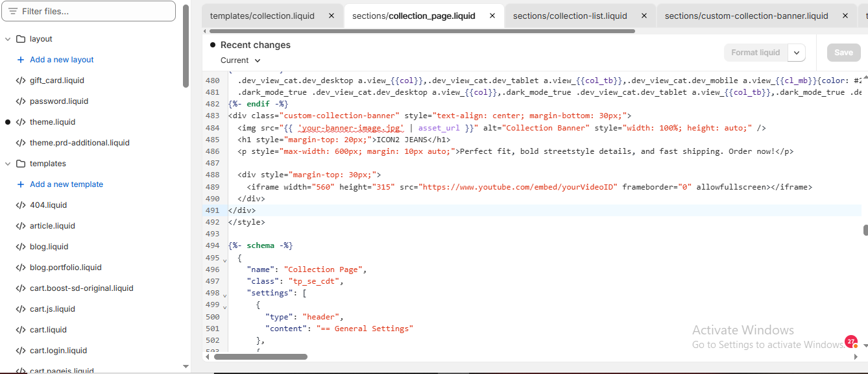Open article.liquid template file
The width and height of the screenshot is (868, 374).
(x=53, y=226)
